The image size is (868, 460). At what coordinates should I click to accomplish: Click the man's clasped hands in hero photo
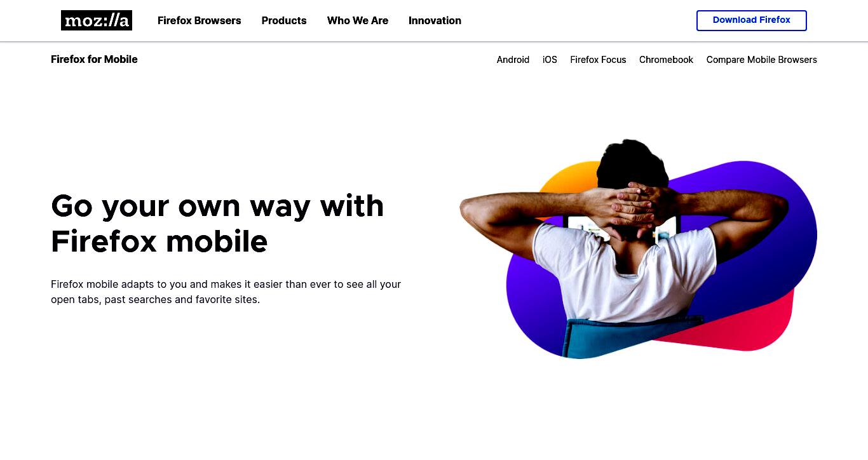(x=632, y=205)
